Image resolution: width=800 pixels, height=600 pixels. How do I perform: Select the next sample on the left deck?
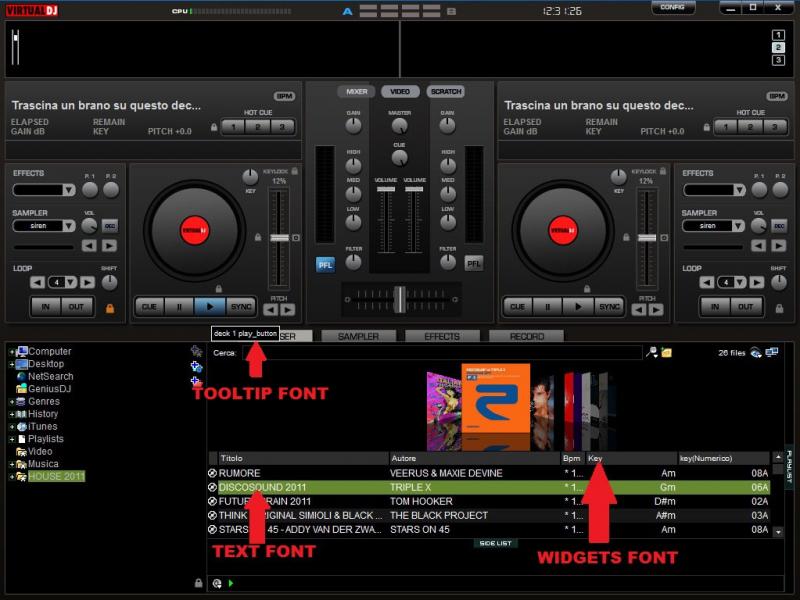tap(109, 246)
